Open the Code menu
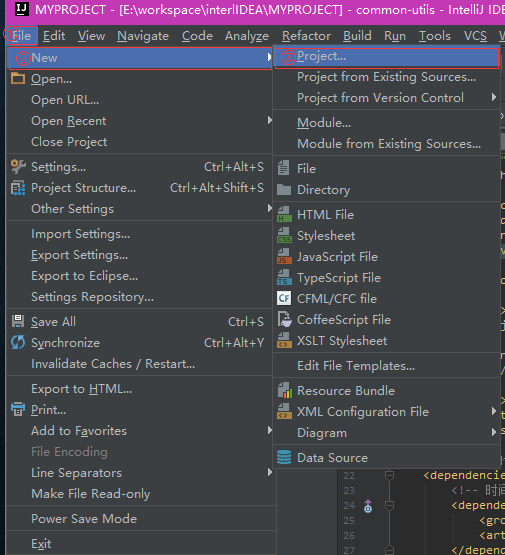The image size is (505, 555). 197,36
